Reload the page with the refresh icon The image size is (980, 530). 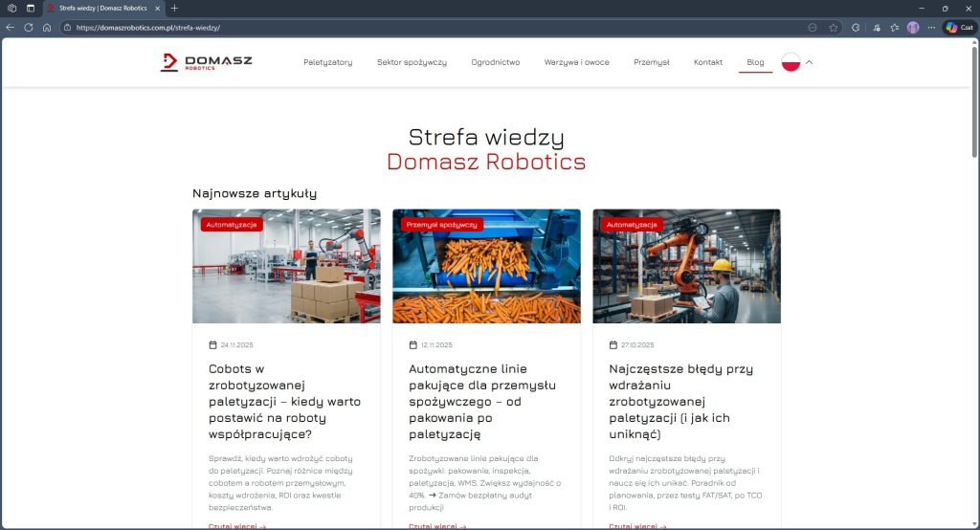[x=29, y=28]
